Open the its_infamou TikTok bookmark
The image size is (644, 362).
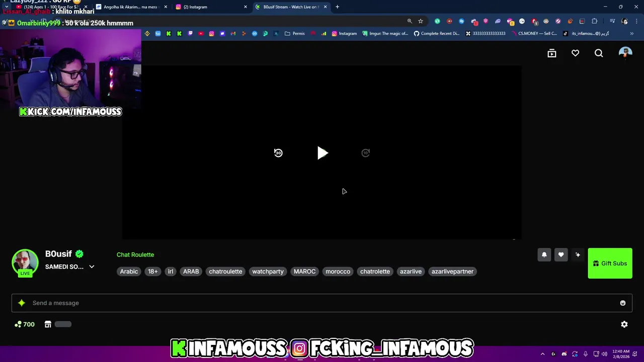(586, 34)
